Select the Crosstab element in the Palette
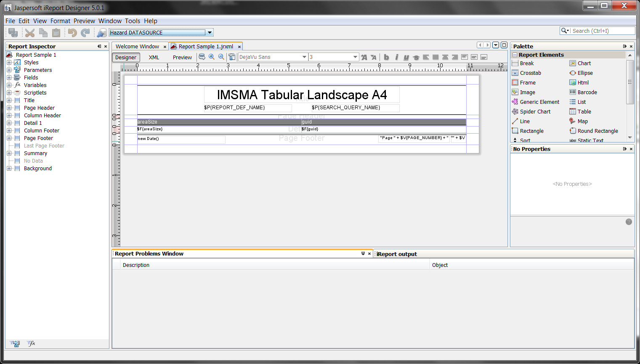This screenshot has height=364, width=640. [530, 73]
